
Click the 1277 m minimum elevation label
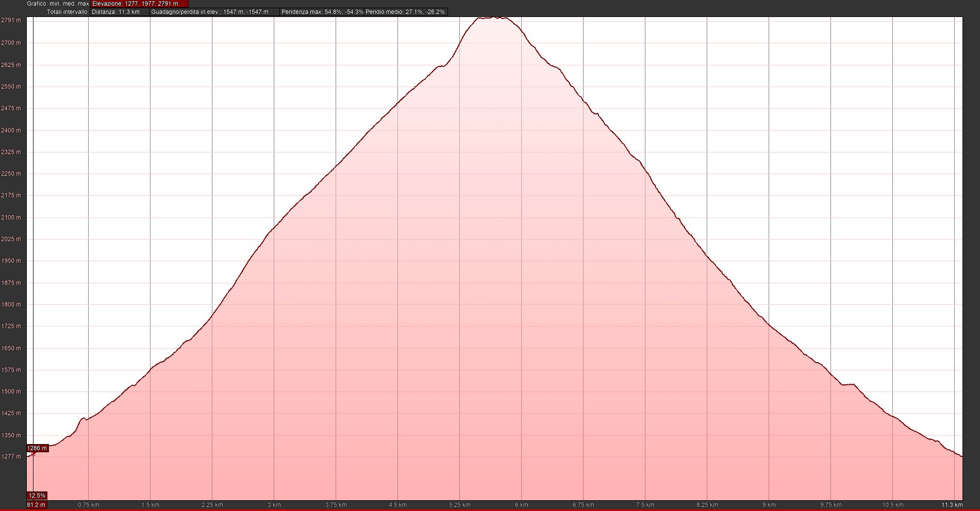(11, 456)
